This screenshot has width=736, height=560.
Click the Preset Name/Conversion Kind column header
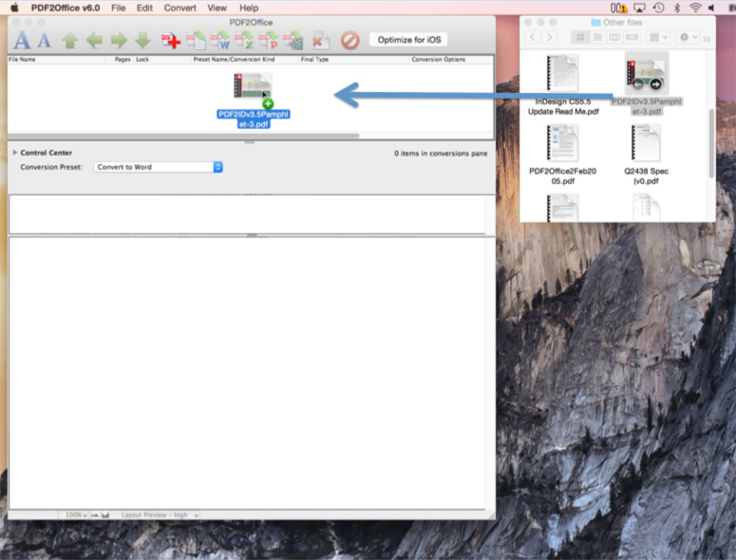pyautogui.click(x=234, y=60)
